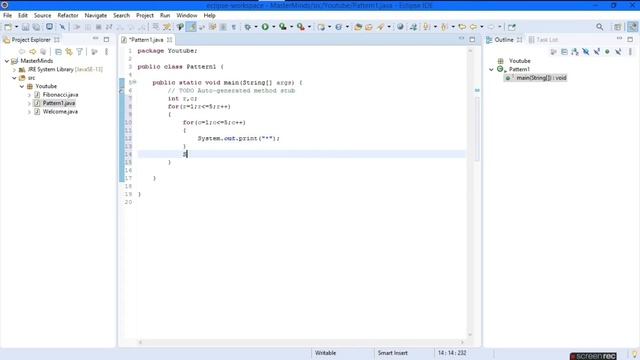Click the Save All toolbar icon

pyautogui.click(x=36, y=27)
